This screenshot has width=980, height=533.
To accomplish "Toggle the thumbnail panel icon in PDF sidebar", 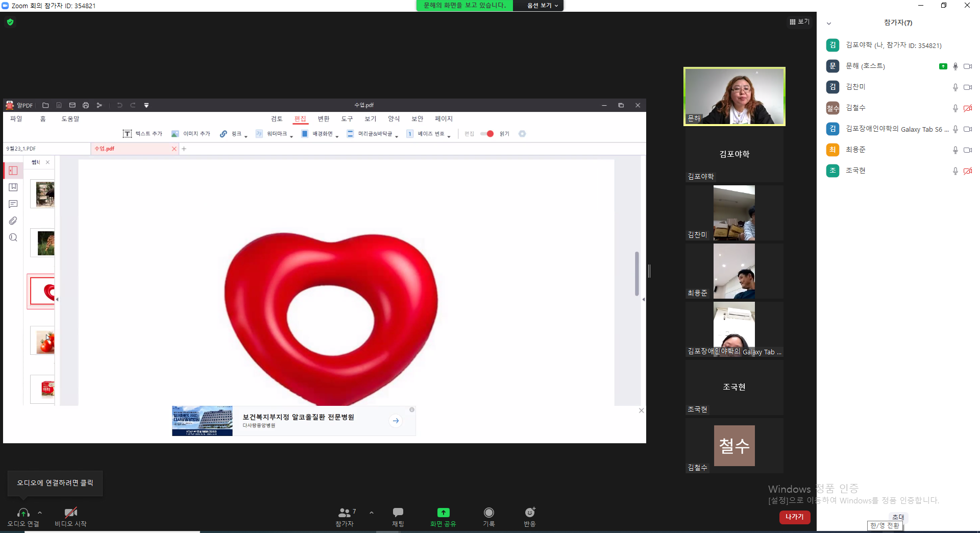I will pos(13,171).
